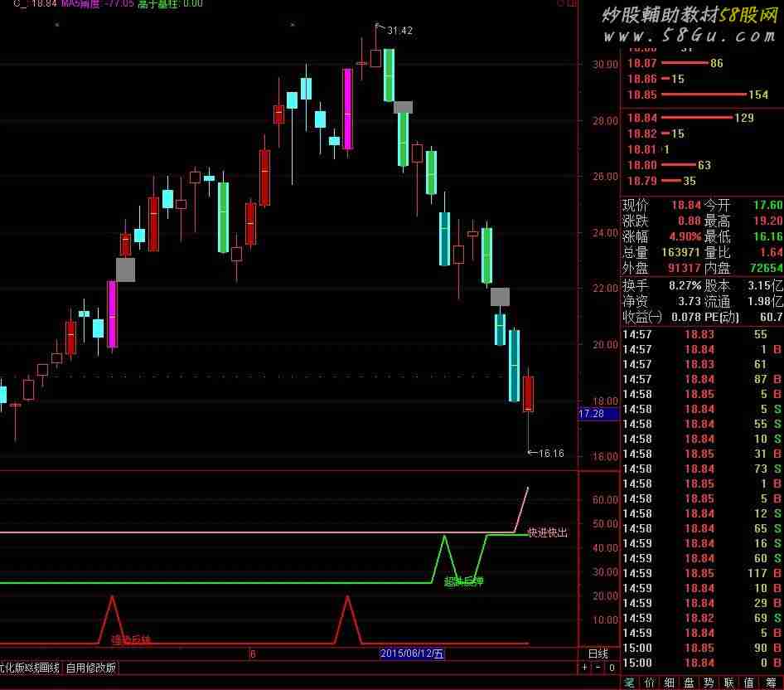Select the 18.81 order level with 1

[x=649, y=149]
